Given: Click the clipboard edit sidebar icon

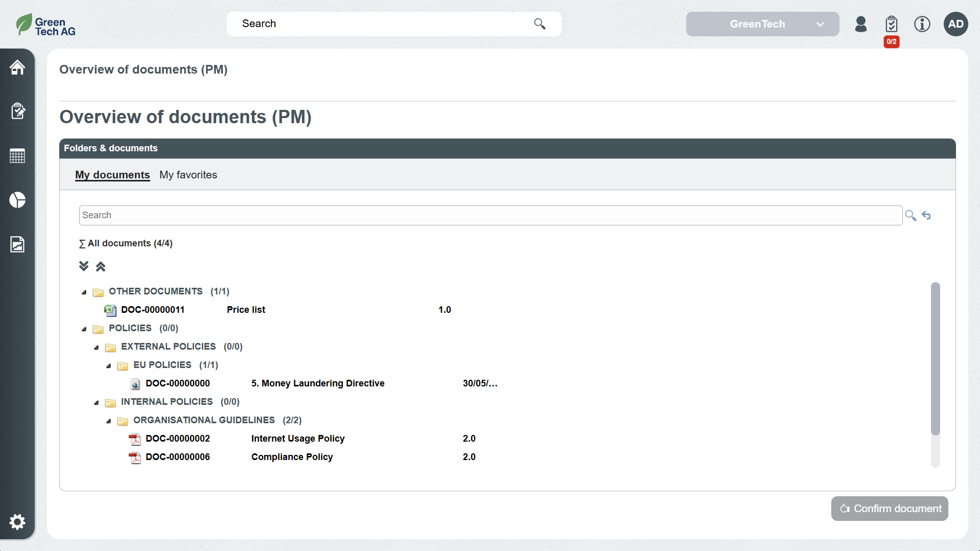Looking at the screenshot, I should pyautogui.click(x=17, y=111).
